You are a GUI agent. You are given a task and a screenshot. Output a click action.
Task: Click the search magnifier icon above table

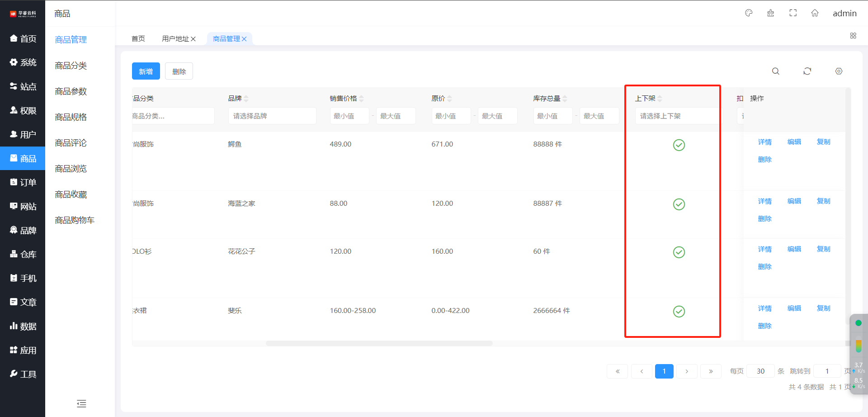coord(775,71)
